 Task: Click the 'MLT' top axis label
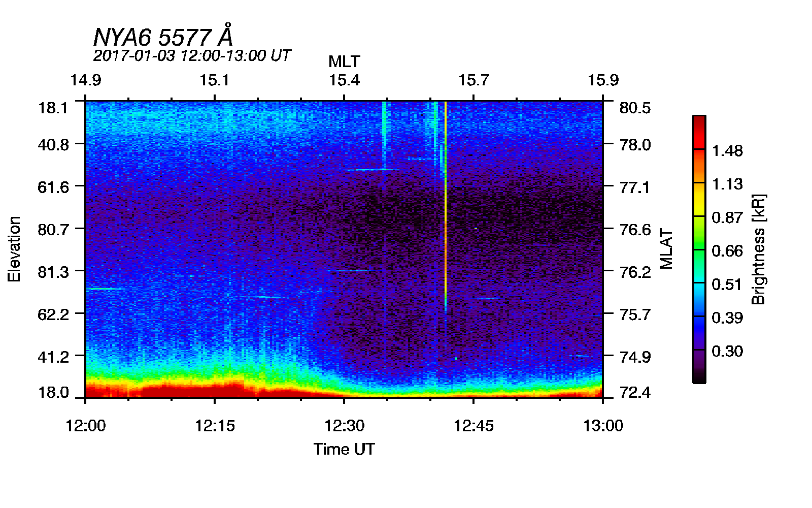click(x=344, y=61)
